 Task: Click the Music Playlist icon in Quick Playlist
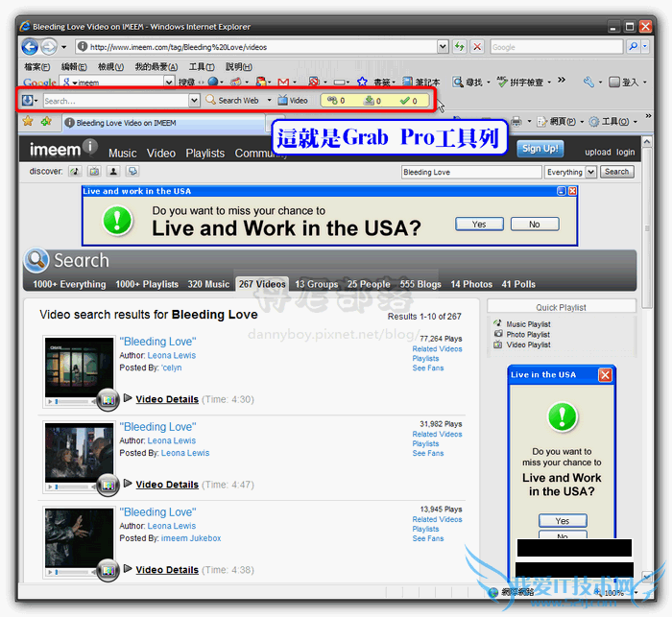tap(497, 323)
